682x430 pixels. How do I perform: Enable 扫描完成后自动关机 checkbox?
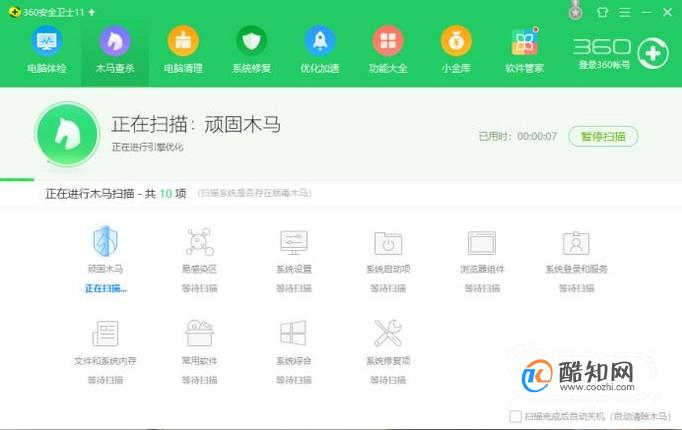(x=515, y=416)
